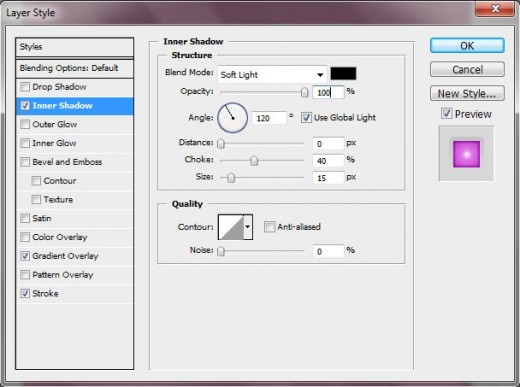Uncheck the Stroke checkbox

tap(25, 293)
